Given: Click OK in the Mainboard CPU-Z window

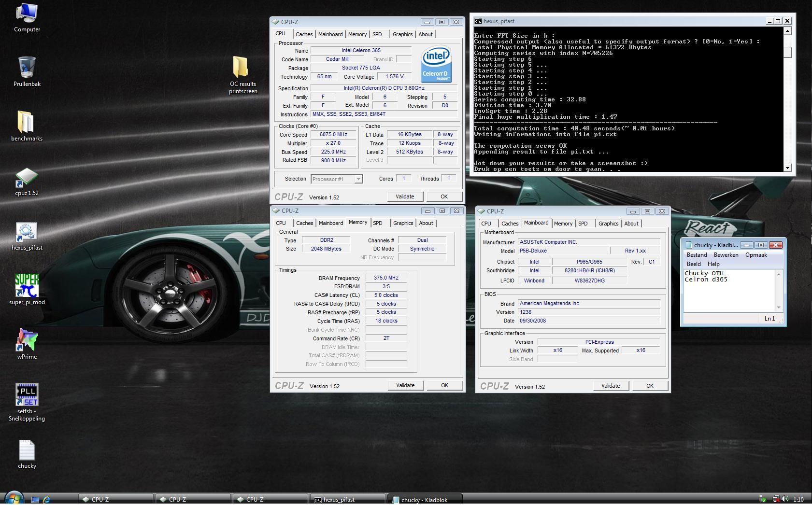Looking at the screenshot, I should click(x=650, y=386).
